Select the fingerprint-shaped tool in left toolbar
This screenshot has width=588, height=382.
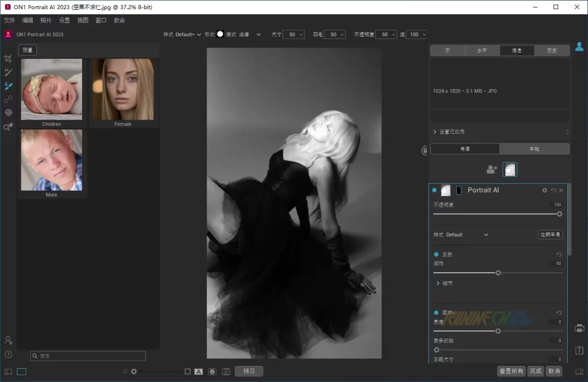tap(8, 113)
